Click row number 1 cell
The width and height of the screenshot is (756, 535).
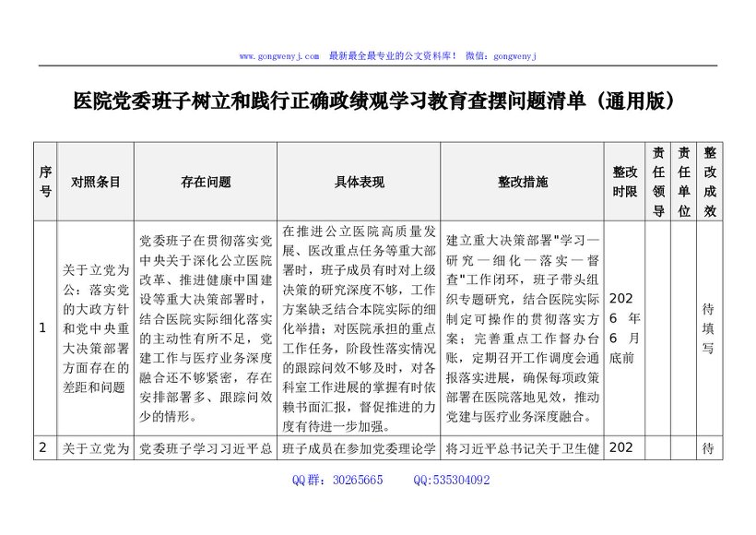click(42, 327)
